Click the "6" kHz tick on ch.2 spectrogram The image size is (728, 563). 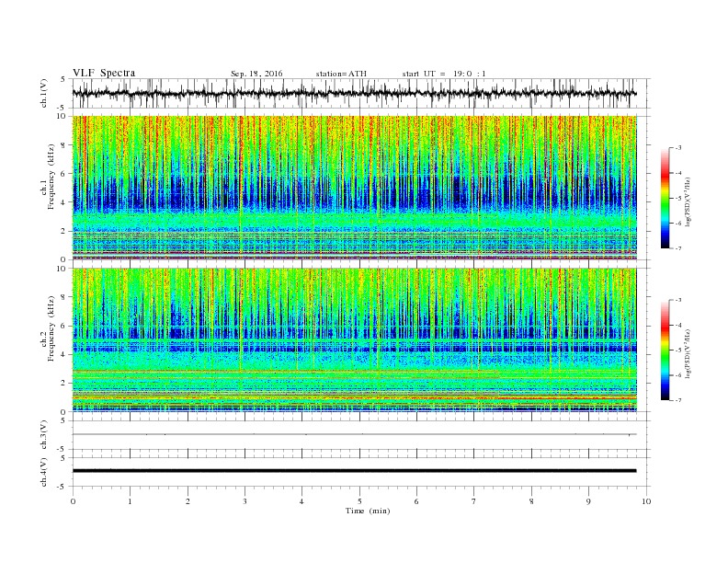coord(64,326)
